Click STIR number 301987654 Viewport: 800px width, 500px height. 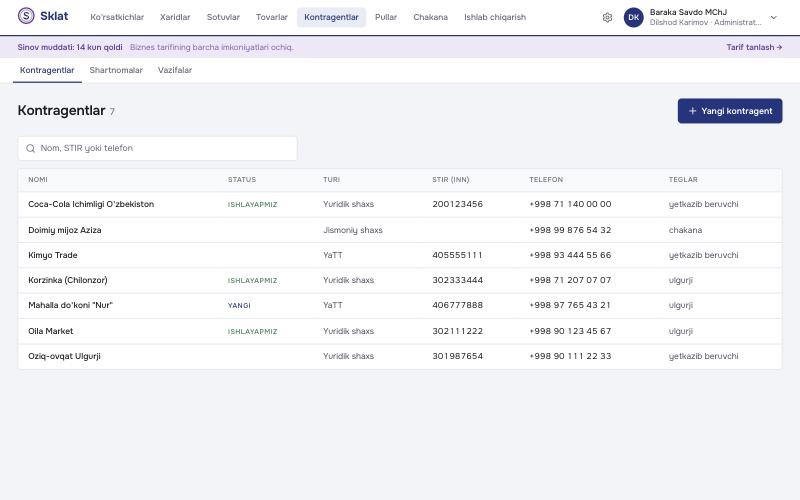pyautogui.click(x=457, y=356)
